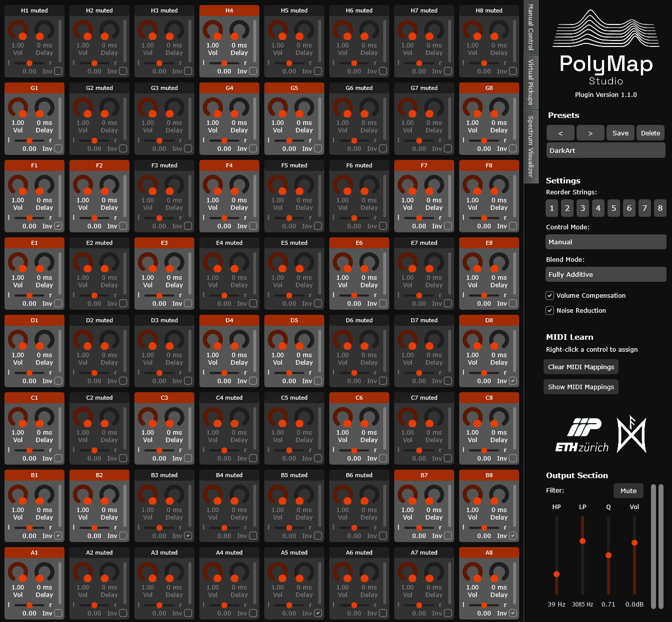Open the Control Mode dropdown showing Manual
Screen dimensions: 672x622
pos(606,242)
